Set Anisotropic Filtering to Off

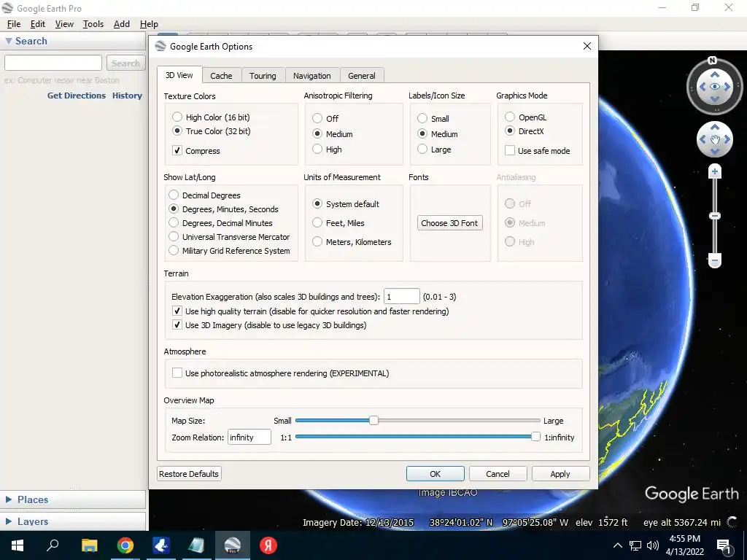[317, 118]
